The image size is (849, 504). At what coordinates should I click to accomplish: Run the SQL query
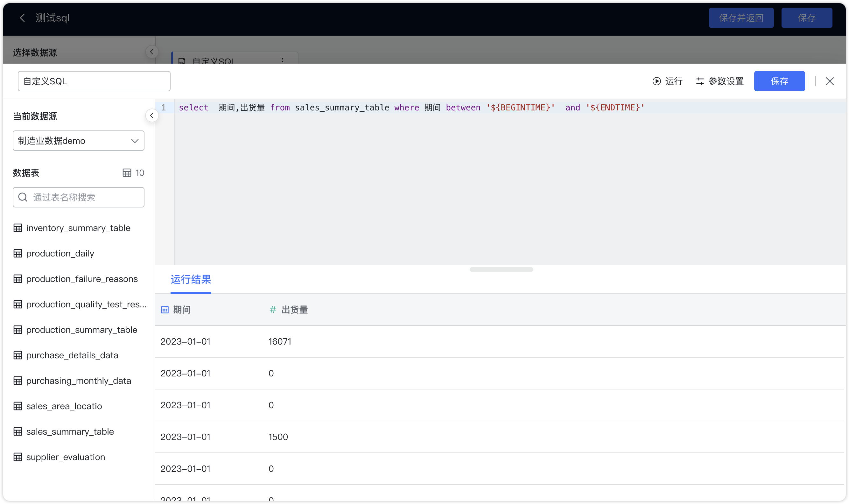(x=667, y=81)
